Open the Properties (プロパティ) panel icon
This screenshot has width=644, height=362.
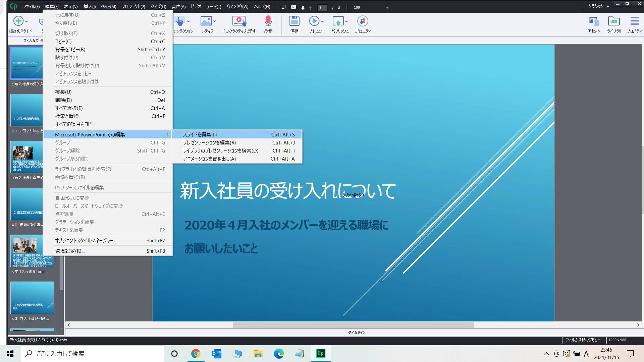(634, 21)
